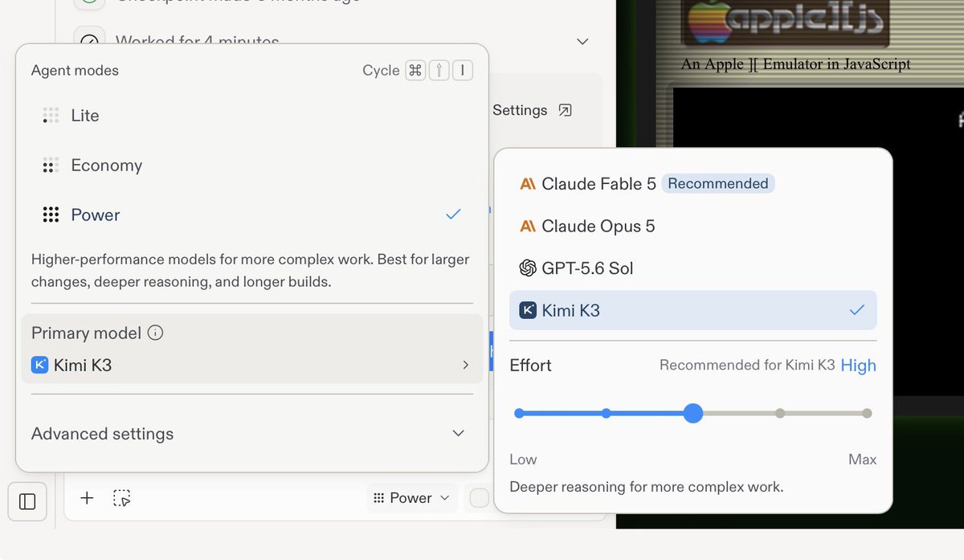Click the info icon beside Primary model
964x560 pixels.
[x=156, y=333]
